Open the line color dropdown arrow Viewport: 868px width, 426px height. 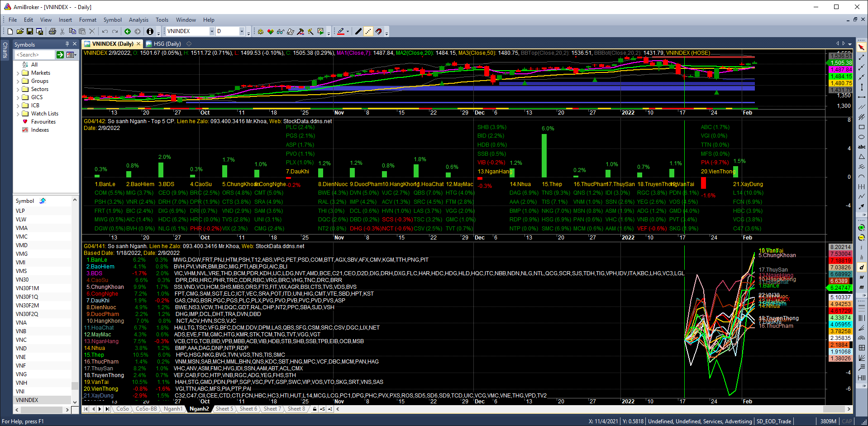click(348, 31)
